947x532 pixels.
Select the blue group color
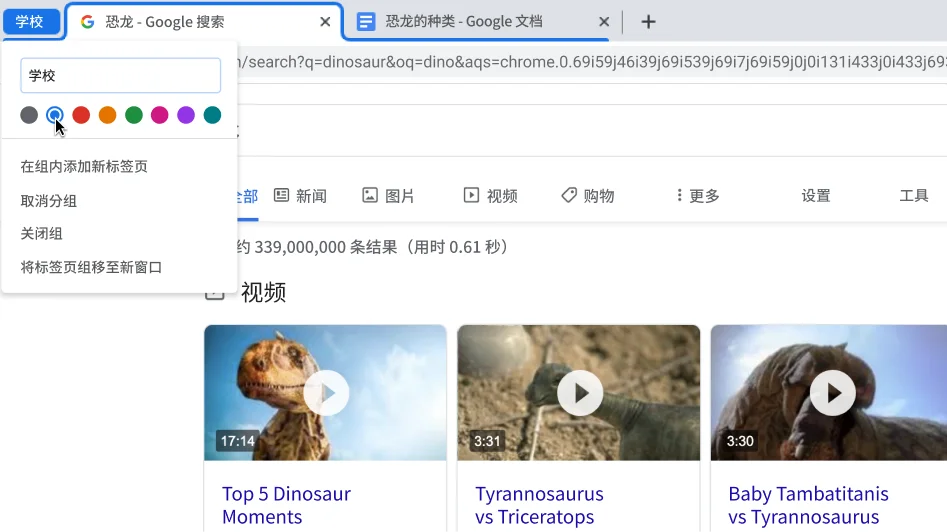pyautogui.click(x=55, y=115)
